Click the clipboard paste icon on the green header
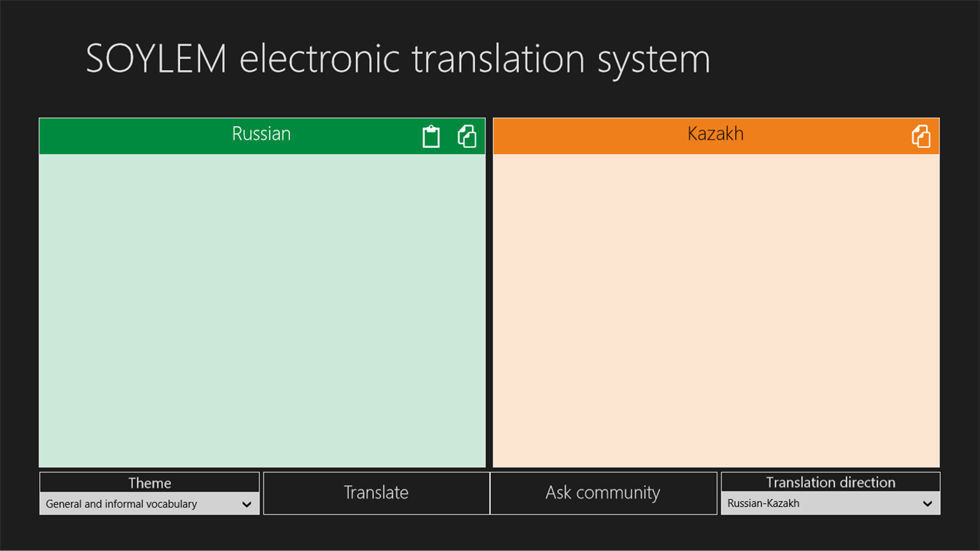The width and height of the screenshot is (980, 551). coord(431,136)
